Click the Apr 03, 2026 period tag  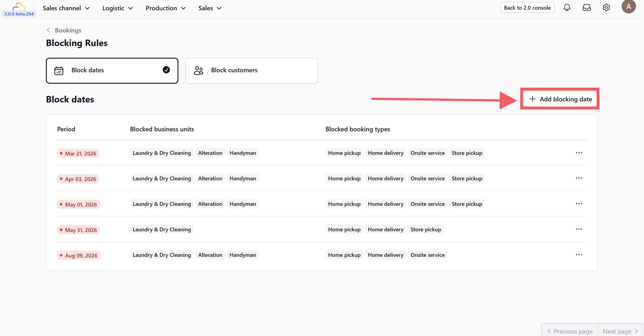click(x=78, y=179)
